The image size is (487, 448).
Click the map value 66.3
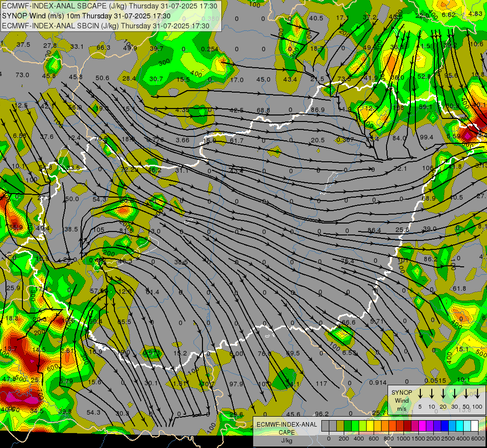point(103,48)
